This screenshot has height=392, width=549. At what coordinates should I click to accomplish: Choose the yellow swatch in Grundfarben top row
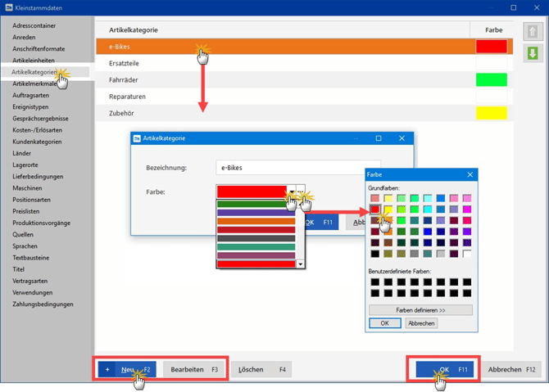point(388,198)
